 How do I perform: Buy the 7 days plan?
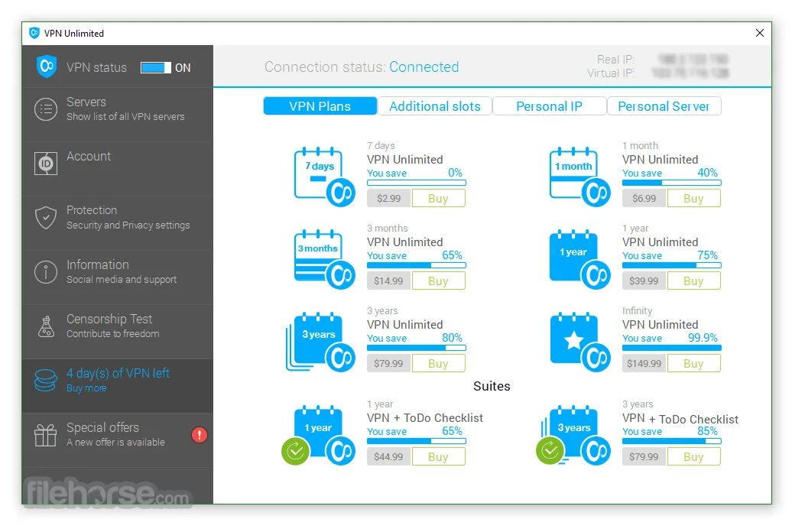439,198
